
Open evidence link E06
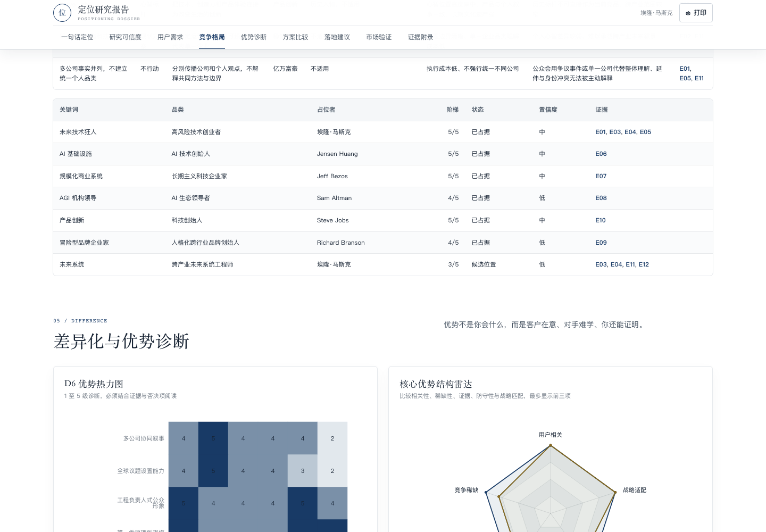point(601,154)
